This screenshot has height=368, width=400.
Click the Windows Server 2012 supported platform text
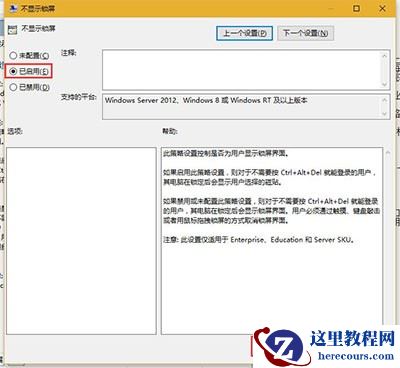click(206, 100)
